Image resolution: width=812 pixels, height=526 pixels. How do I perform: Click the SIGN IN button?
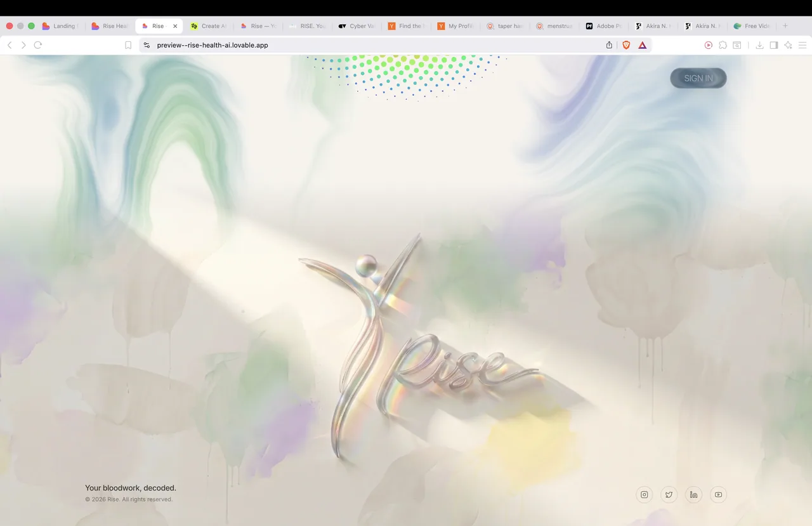coord(698,78)
